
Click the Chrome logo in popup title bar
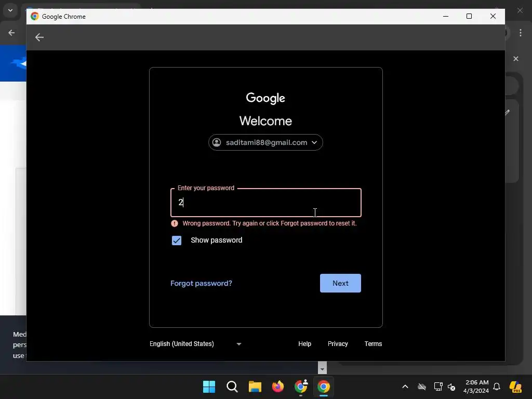click(35, 16)
